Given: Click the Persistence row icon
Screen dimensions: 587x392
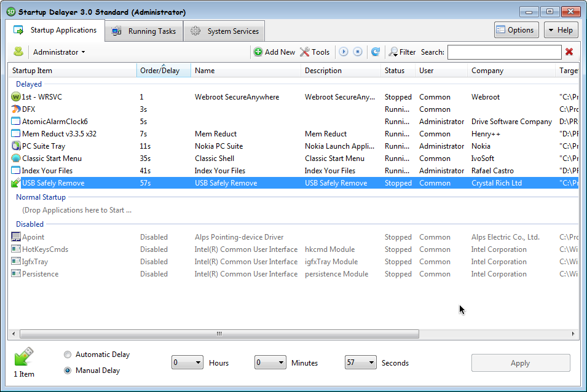Looking at the screenshot, I should pyautogui.click(x=16, y=274).
